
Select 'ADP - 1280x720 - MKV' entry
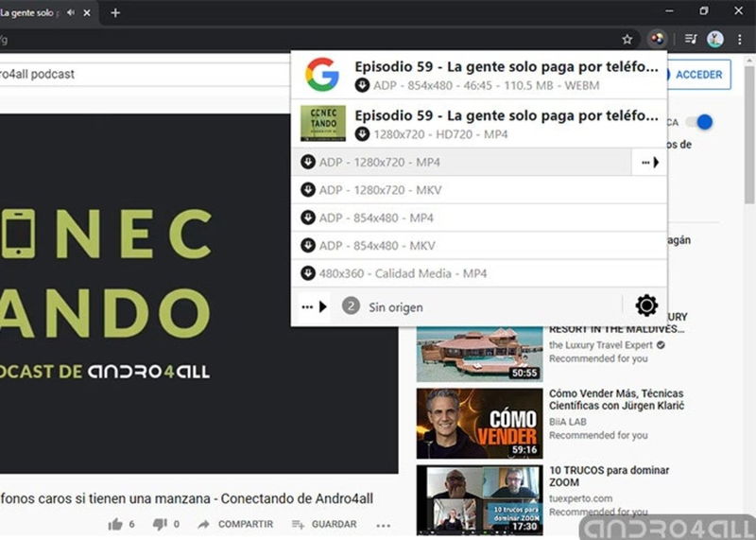[x=479, y=190]
